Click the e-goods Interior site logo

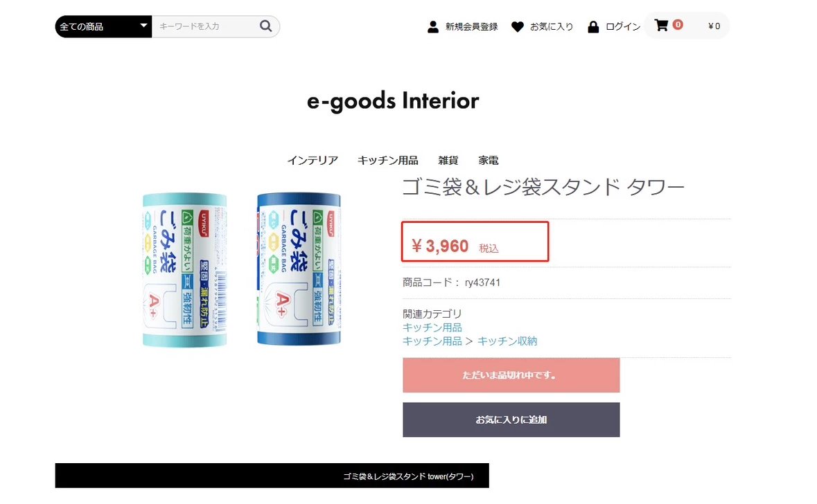(393, 101)
